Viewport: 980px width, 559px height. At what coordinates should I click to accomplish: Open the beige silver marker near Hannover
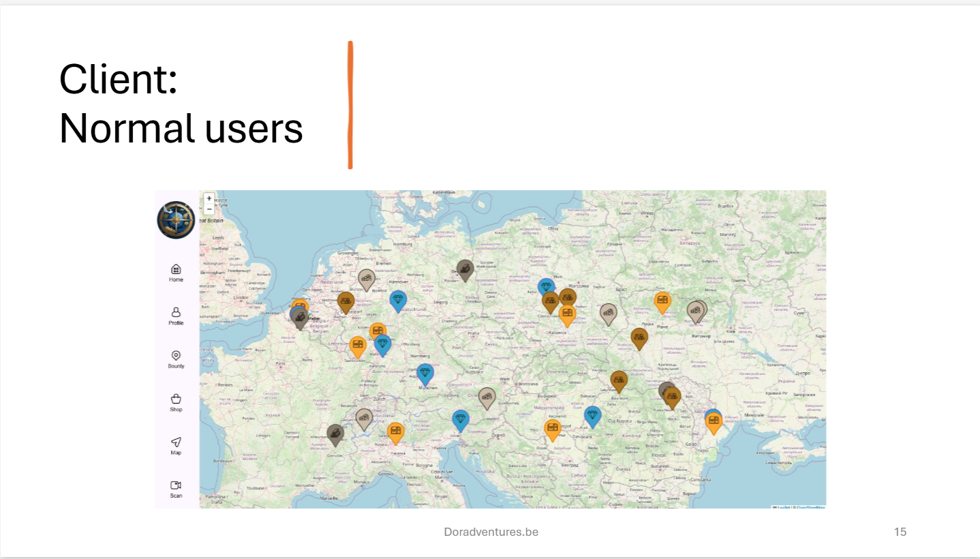[x=367, y=279]
